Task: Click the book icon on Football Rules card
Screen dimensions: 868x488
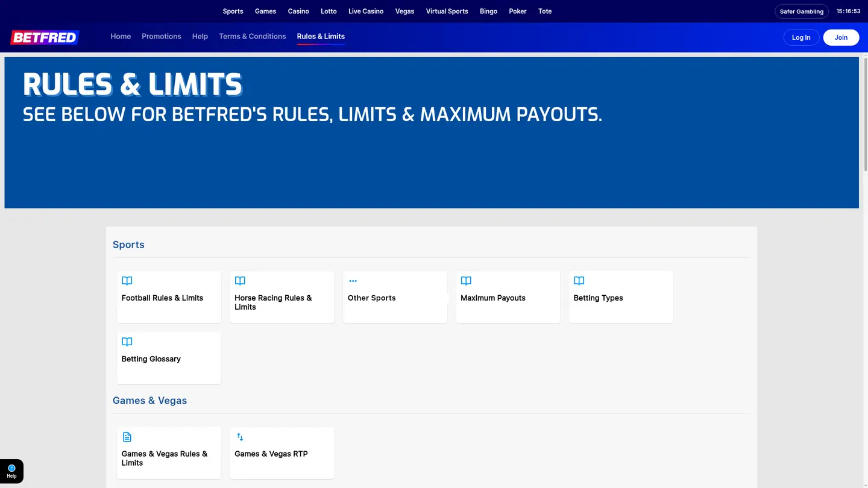Action: tap(127, 281)
